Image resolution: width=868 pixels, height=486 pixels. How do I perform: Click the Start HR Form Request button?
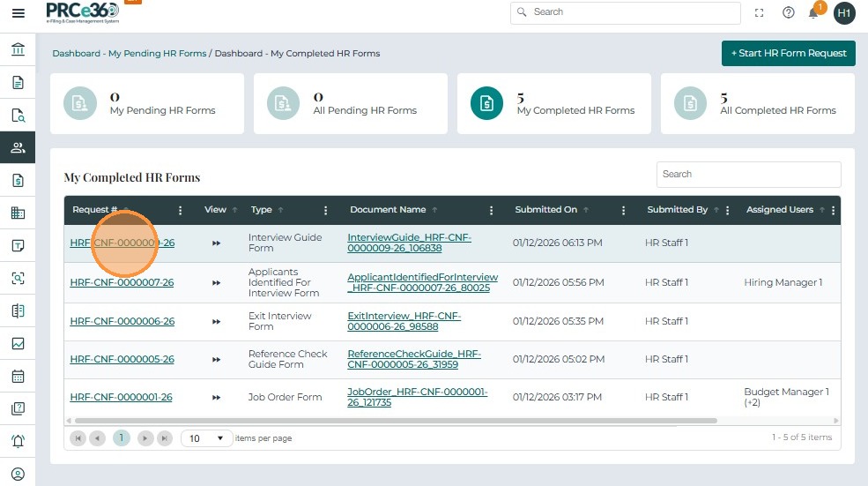pyautogui.click(x=788, y=53)
